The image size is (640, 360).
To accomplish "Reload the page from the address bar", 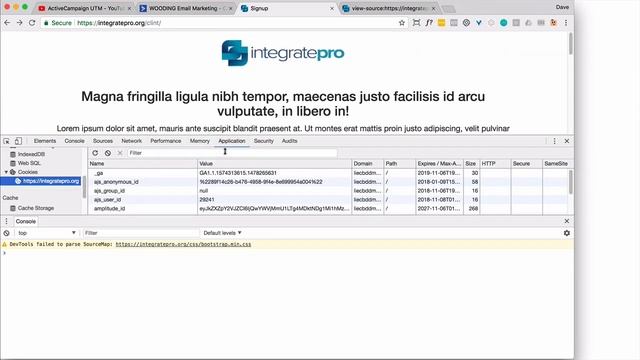I will coord(32,23).
